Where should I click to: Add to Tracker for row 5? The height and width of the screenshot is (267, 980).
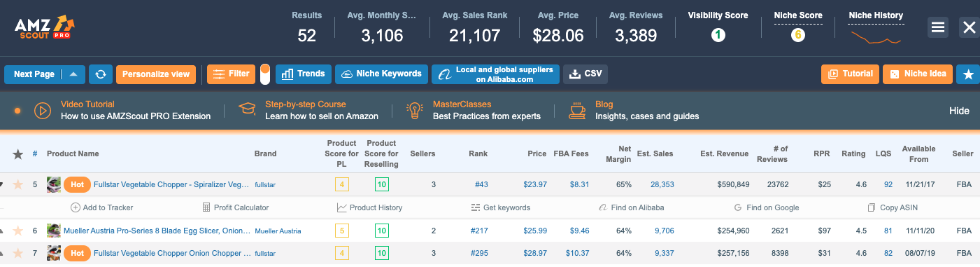pyautogui.click(x=102, y=207)
